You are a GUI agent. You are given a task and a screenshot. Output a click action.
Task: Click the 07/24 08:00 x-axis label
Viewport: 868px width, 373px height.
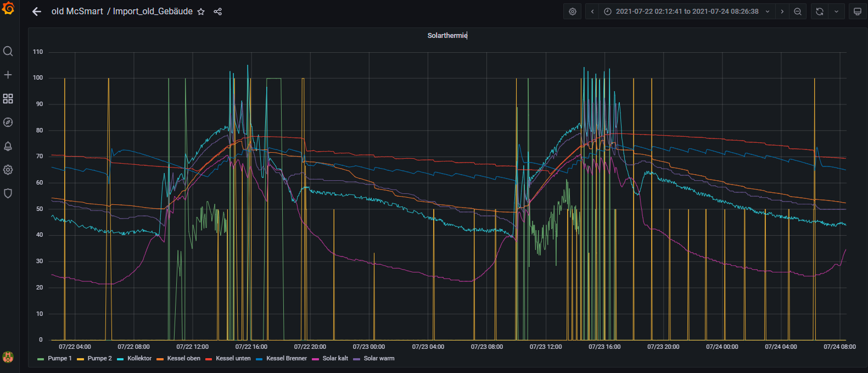point(839,347)
